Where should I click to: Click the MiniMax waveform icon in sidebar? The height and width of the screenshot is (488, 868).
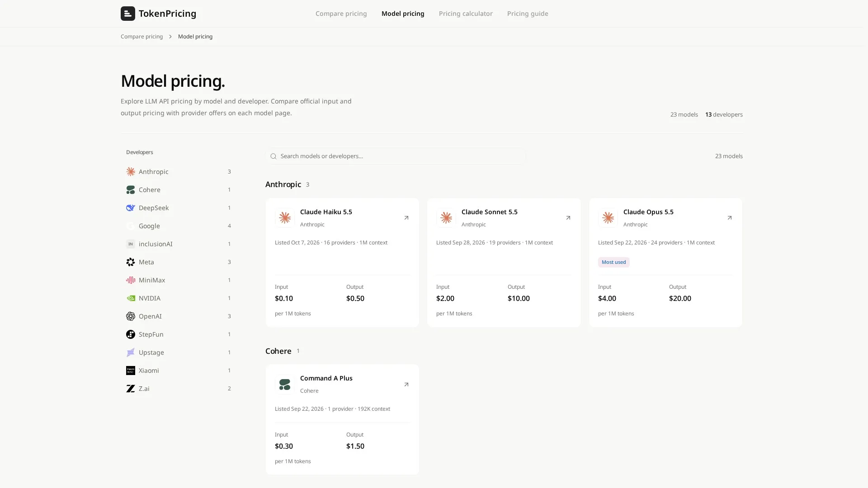point(131,280)
